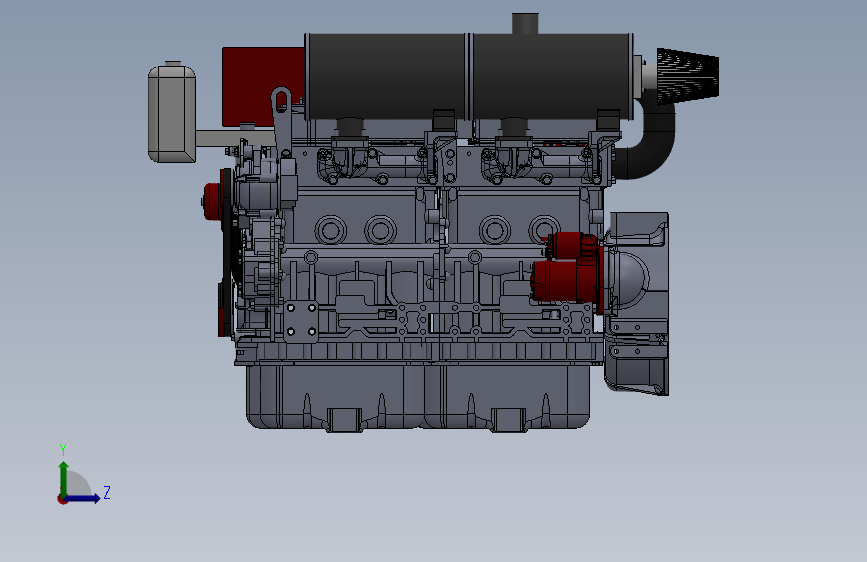Click the blue Z axis of the orientation triad
Screen dimensions: 867x562
click(83, 498)
